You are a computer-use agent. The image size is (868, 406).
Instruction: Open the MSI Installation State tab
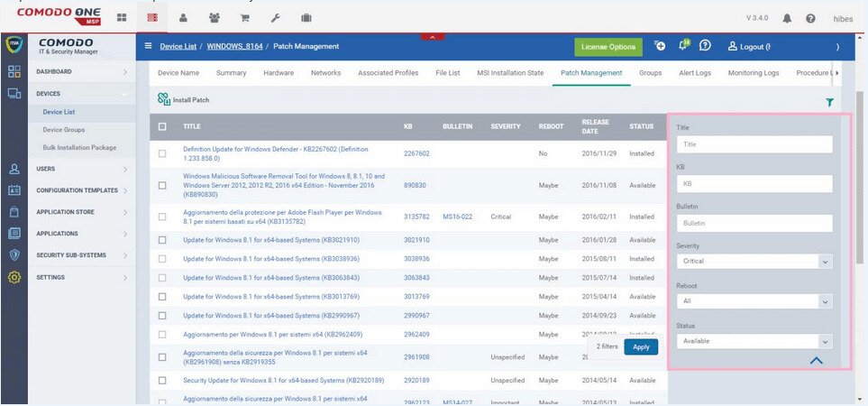[x=510, y=73]
